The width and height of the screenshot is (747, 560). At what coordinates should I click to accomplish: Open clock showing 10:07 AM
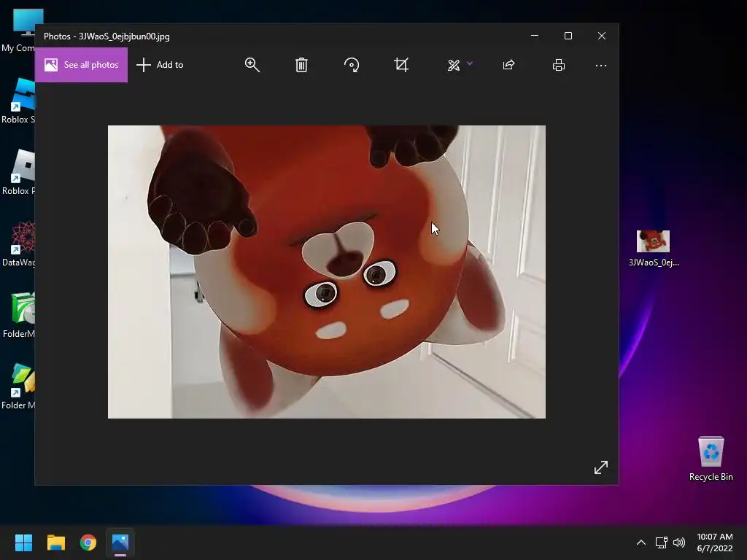[x=715, y=542]
